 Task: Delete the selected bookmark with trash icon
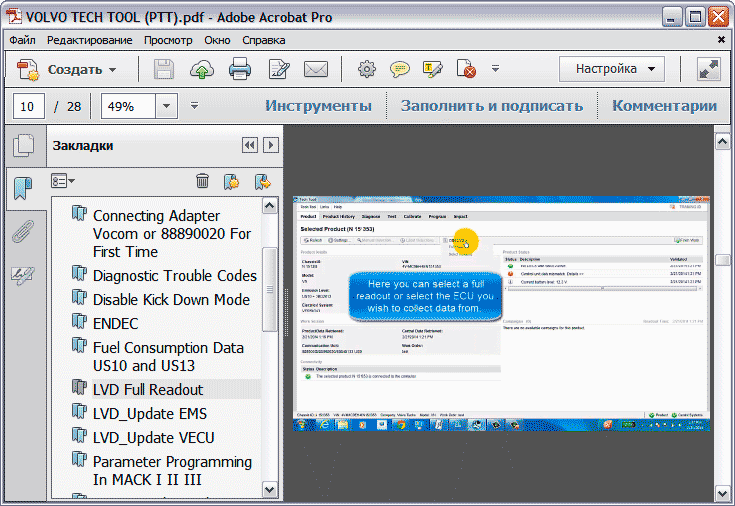coord(202,181)
